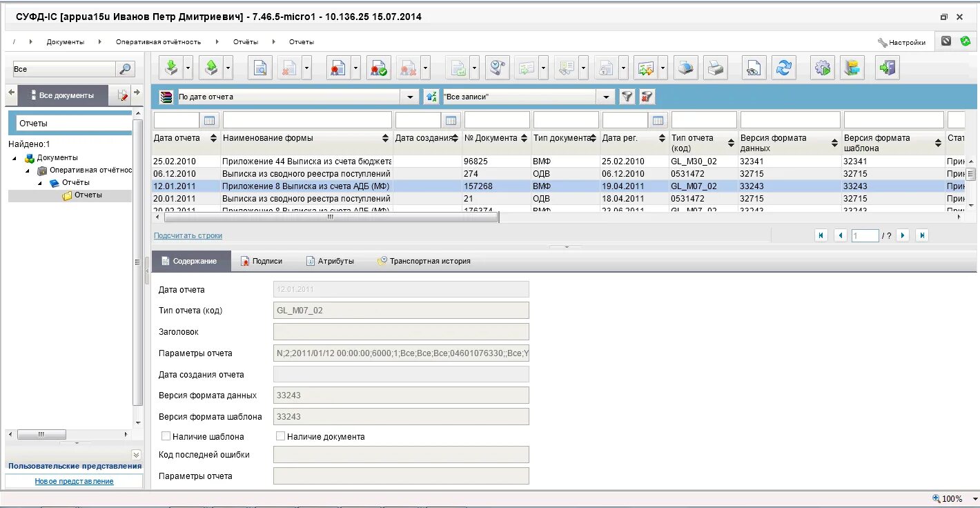Go to last page of records
This screenshot has width=980, height=508.
click(x=922, y=235)
